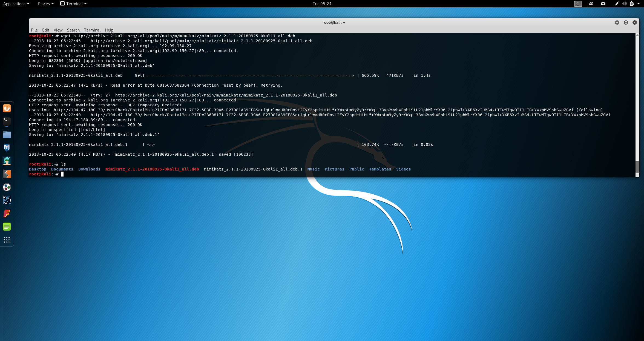Screen dimensions: 644x341
Task: Open the Terminal app menu in top bar
Action: (x=73, y=4)
